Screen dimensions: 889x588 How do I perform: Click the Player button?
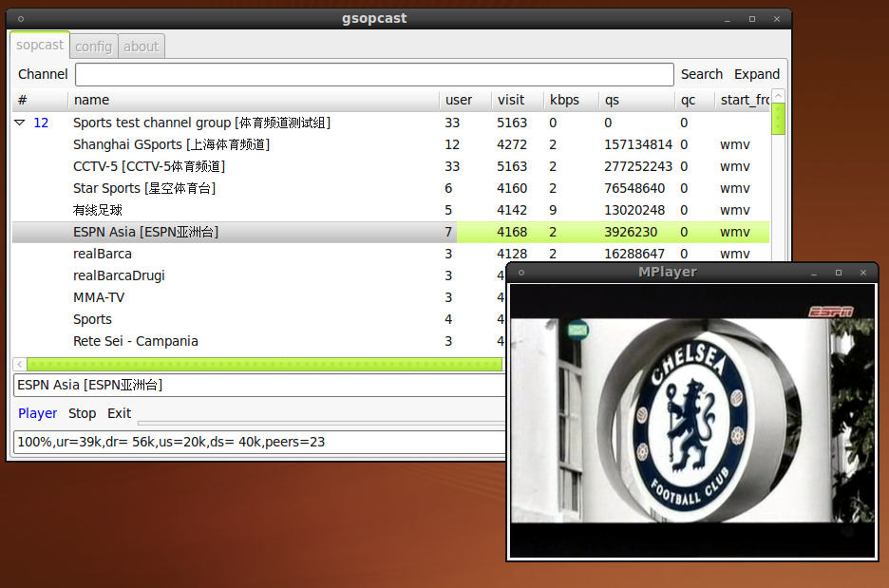pyautogui.click(x=37, y=413)
